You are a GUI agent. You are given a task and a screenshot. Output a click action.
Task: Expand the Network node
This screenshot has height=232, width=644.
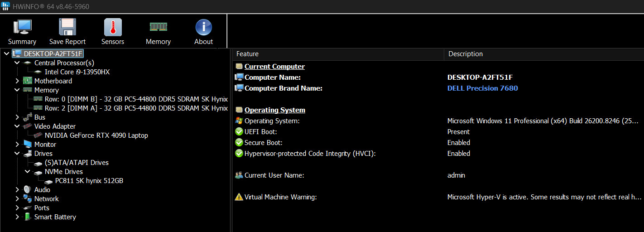[x=17, y=199]
